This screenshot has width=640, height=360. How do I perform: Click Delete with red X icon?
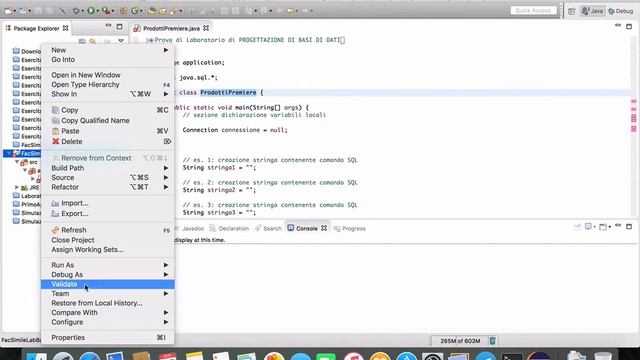[108, 142]
